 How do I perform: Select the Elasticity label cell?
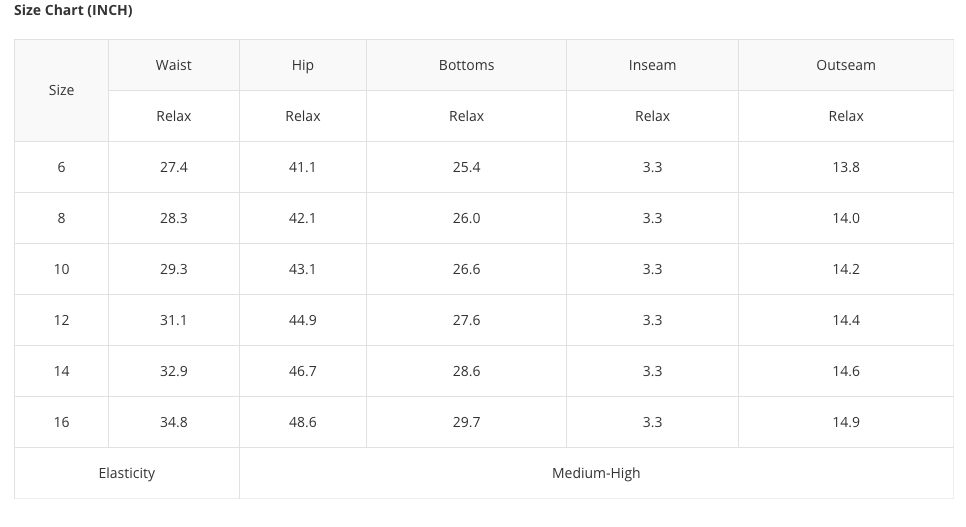pos(127,473)
